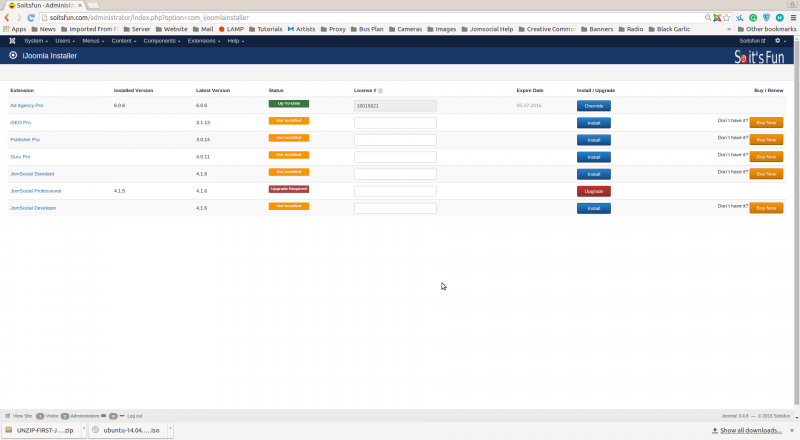Open the Apps grid shortcut in bookmarks bar
Image resolution: width=800 pixels, height=440 pixels.
click(14, 29)
